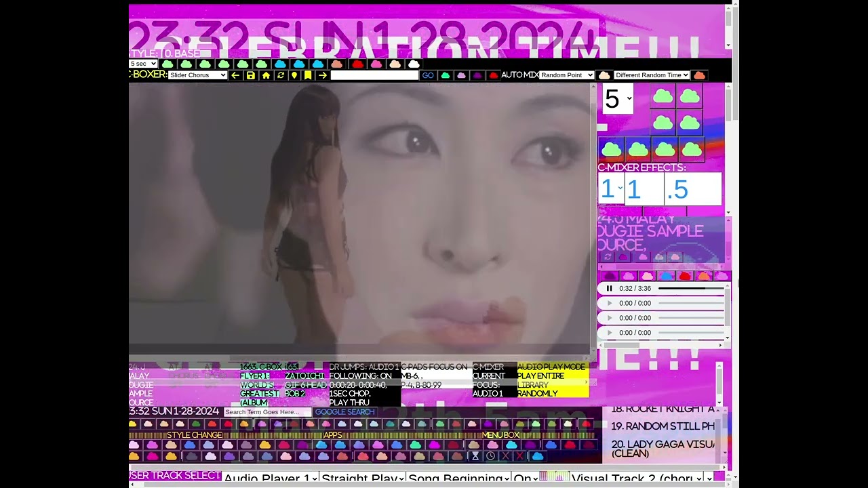Open the Audio Player 1 track dropdown
Viewport: 868px width, 488px height.
(271, 479)
